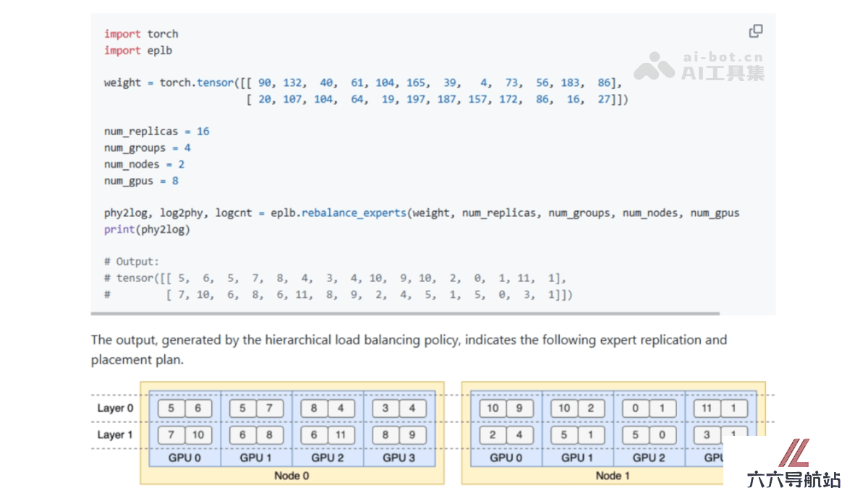Click expert box 0 in Node 1 GPU 2 Layer 0
Viewport: 868px width, 488px height.
tap(636, 408)
